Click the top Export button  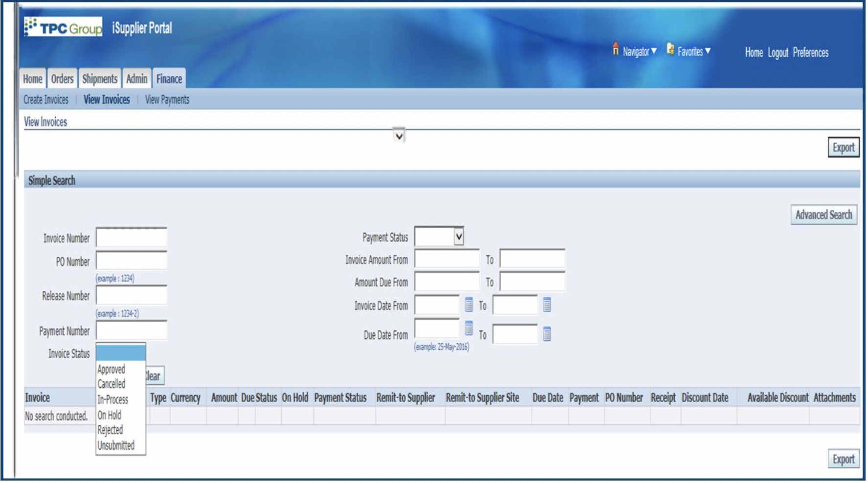coord(844,147)
